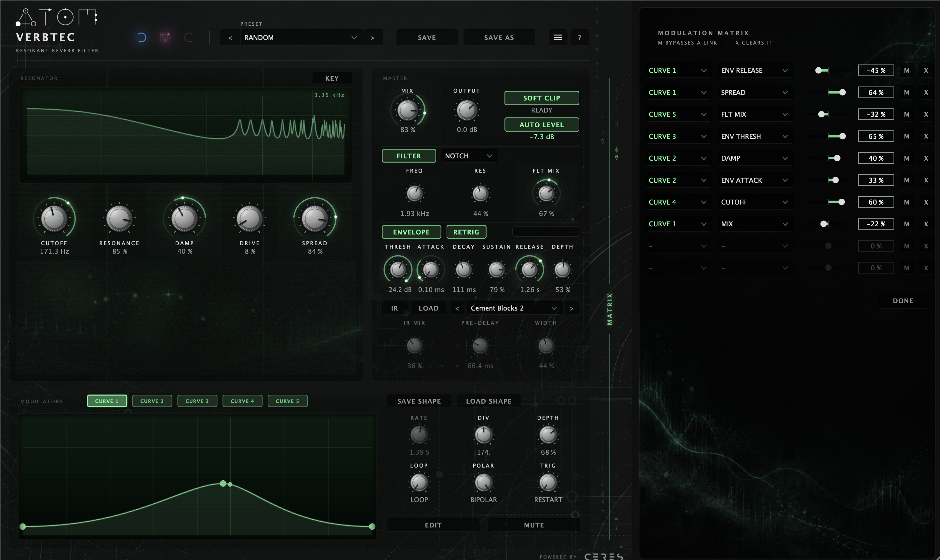940x560 pixels.
Task: Switch to the CURVE 4 tab
Action: pos(242,401)
